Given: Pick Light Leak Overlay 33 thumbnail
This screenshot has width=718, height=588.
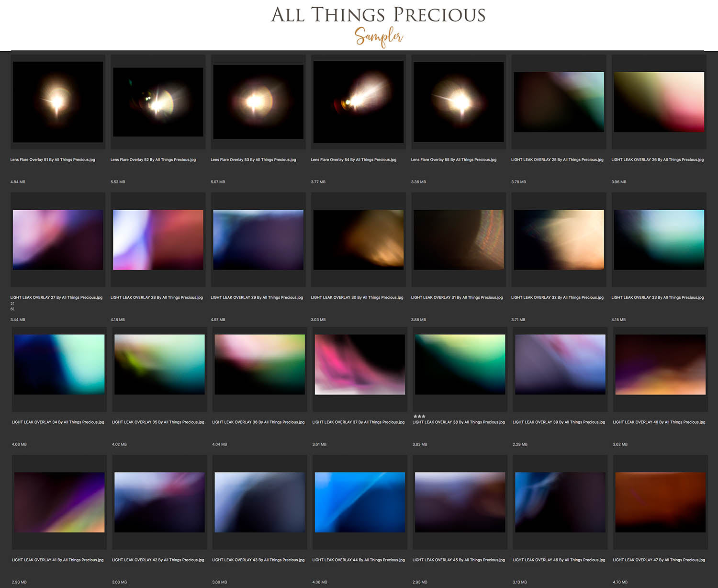Looking at the screenshot, I should coord(659,239).
